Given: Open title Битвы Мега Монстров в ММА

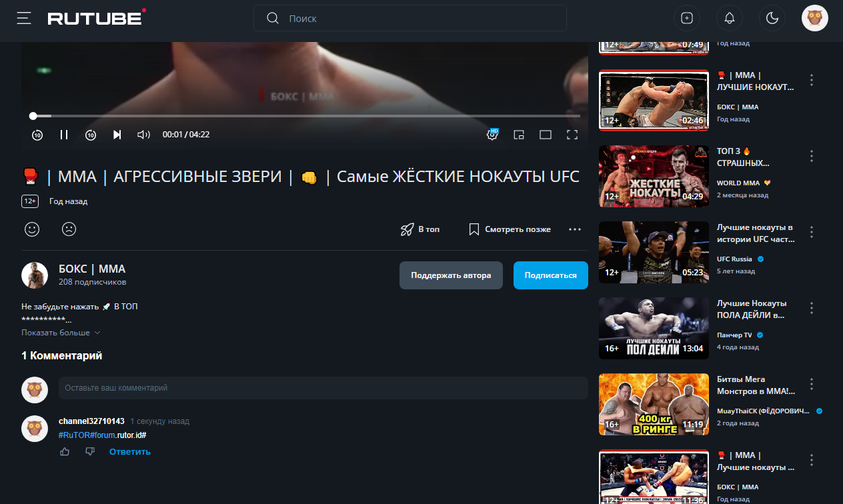Looking at the screenshot, I should [756, 385].
